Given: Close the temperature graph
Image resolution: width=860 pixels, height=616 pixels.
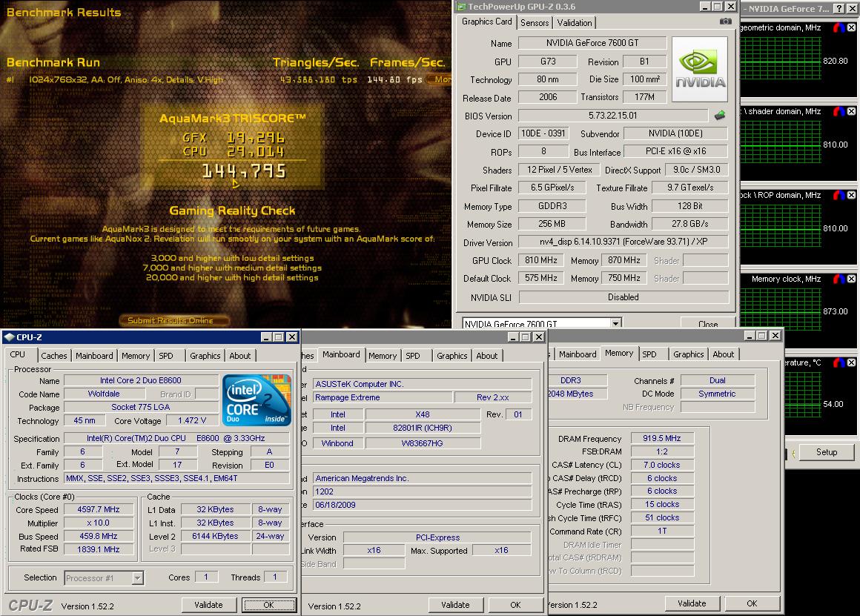Looking at the screenshot, I should (851, 362).
